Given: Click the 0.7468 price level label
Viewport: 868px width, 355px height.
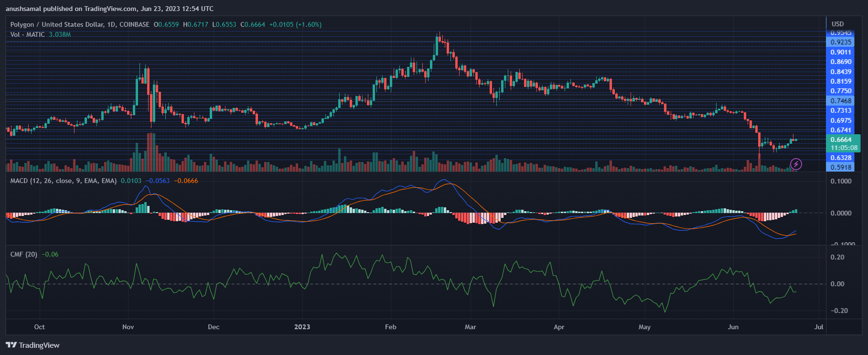Looking at the screenshot, I should pyautogui.click(x=841, y=101).
